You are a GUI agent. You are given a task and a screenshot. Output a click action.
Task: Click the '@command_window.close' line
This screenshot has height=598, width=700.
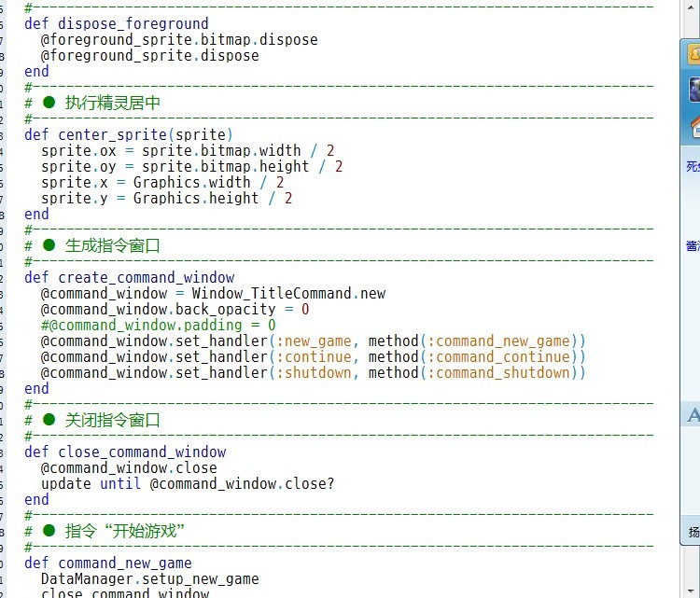[129, 467]
